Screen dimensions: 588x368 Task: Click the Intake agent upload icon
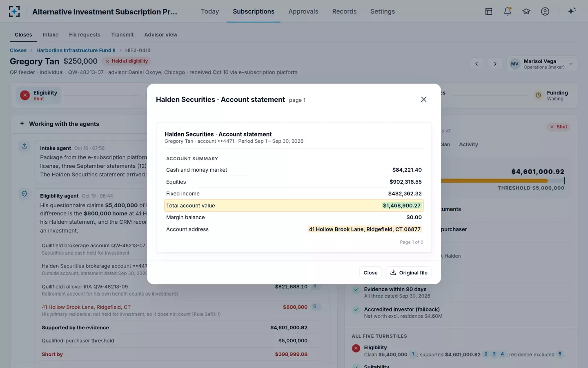point(24,146)
